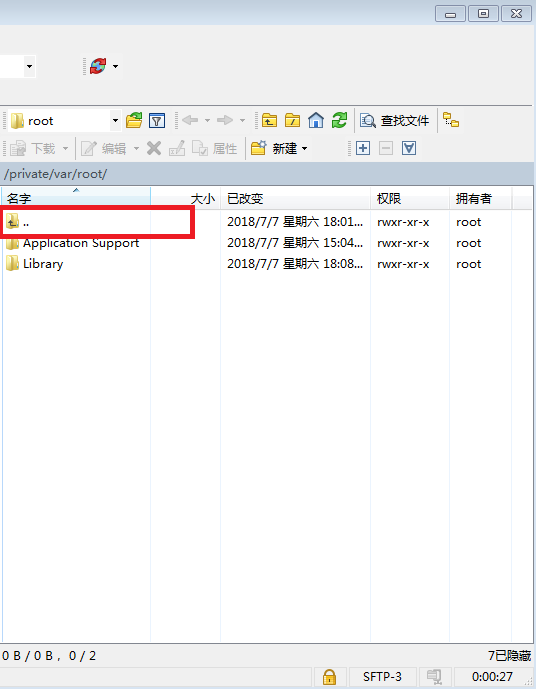Image resolution: width=536 pixels, height=689 pixels.
Task: Click the select files plus icon
Action: (x=363, y=149)
